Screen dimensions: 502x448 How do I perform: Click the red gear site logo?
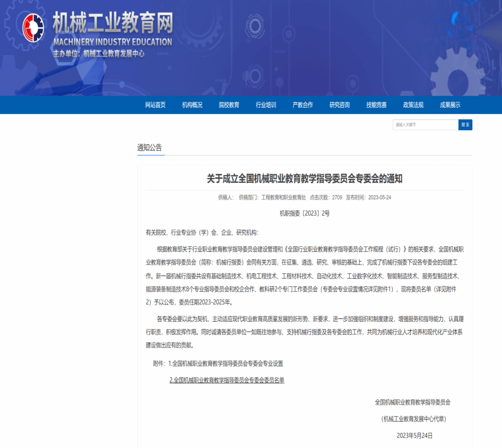(33, 28)
